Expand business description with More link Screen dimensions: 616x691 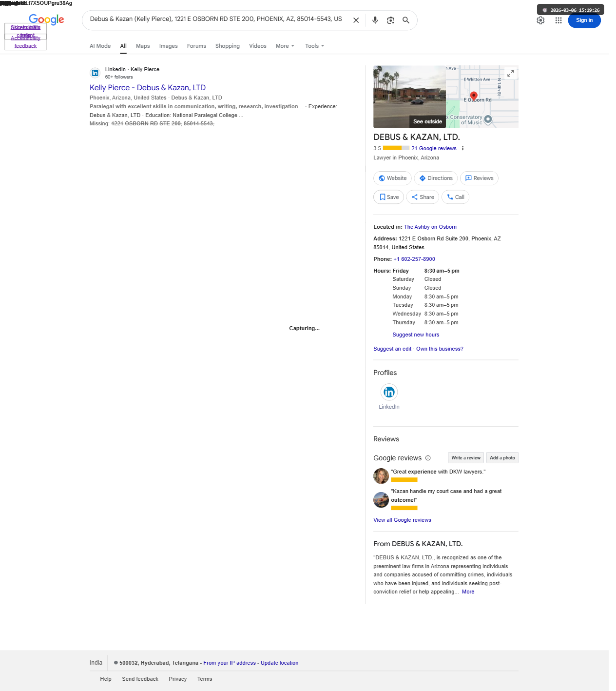(x=468, y=592)
